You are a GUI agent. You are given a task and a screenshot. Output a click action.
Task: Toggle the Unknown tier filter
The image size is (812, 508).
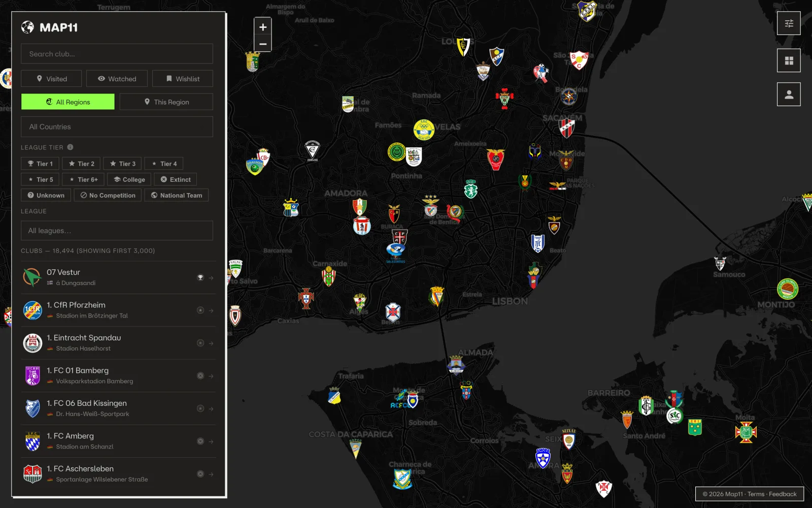pyautogui.click(x=46, y=195)
